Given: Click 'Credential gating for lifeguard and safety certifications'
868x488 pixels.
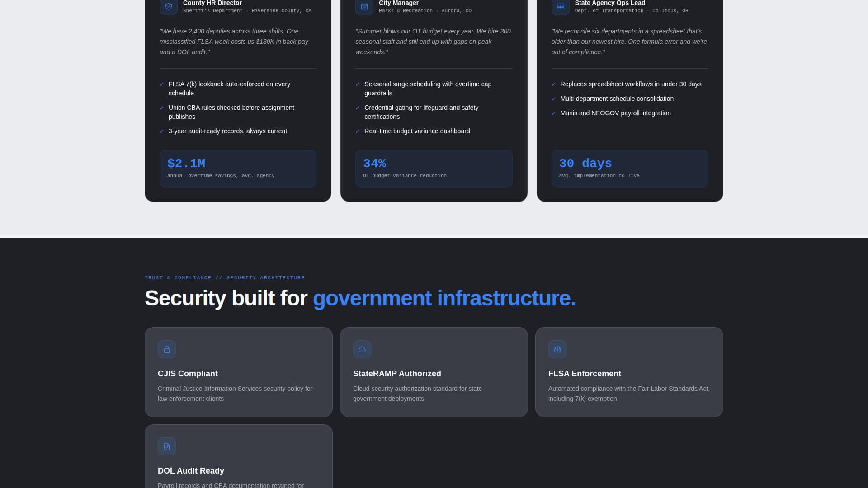Looking at the screenshot, I should point(421,112).
